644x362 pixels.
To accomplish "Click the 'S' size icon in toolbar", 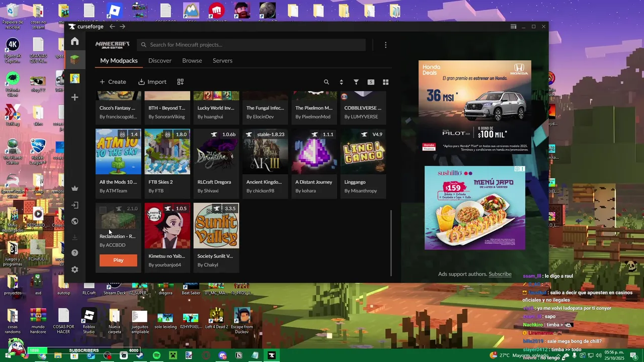I will 371,82.
